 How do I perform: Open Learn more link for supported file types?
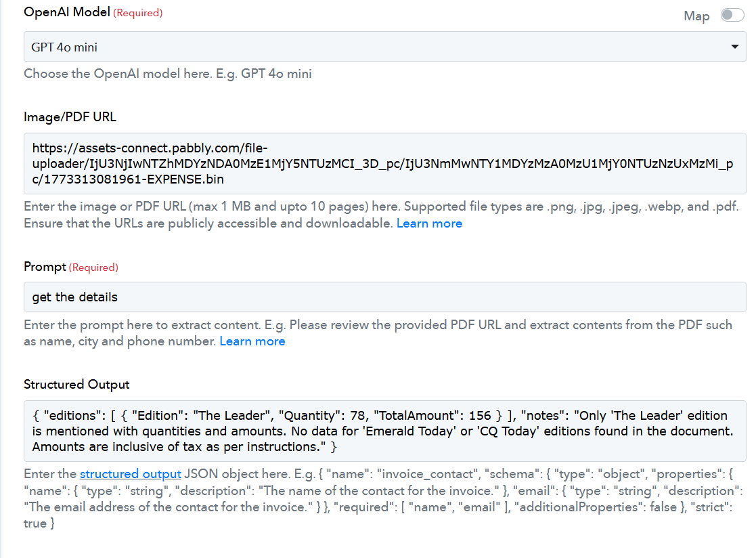coord(429,223)
